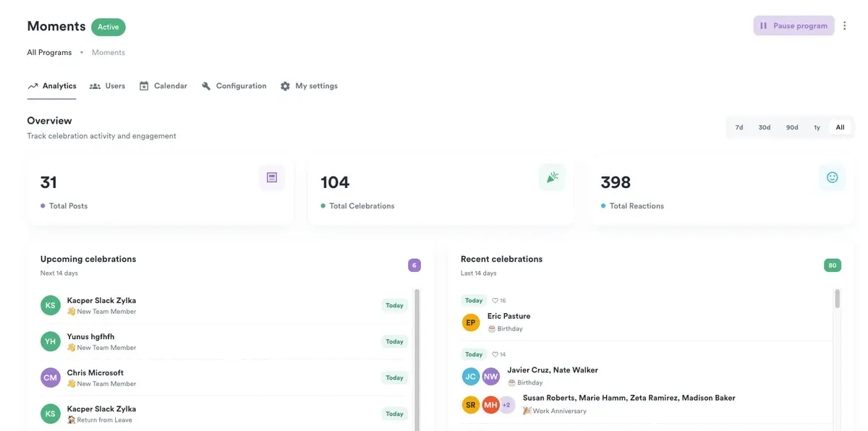Click the JC avatar for Javier Cruz

point(471,377)
